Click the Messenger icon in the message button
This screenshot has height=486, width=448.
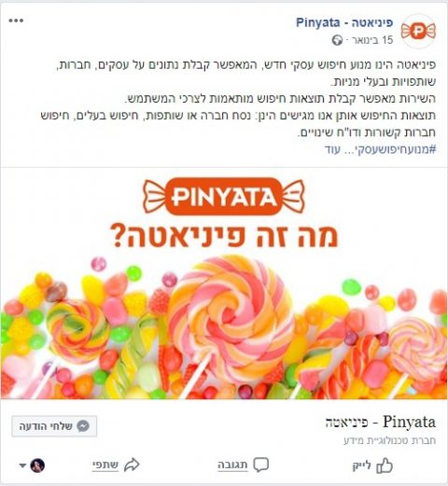pos(83,426)
